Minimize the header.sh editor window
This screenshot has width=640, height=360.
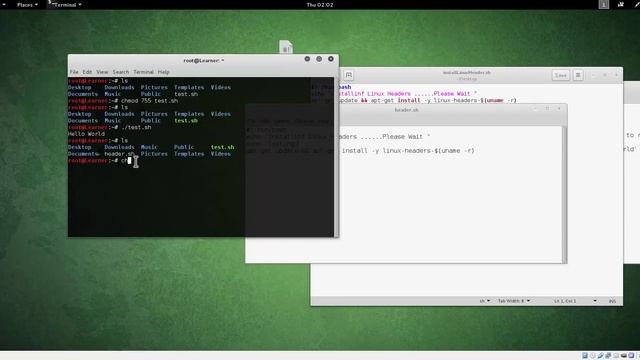pos(536,109)
